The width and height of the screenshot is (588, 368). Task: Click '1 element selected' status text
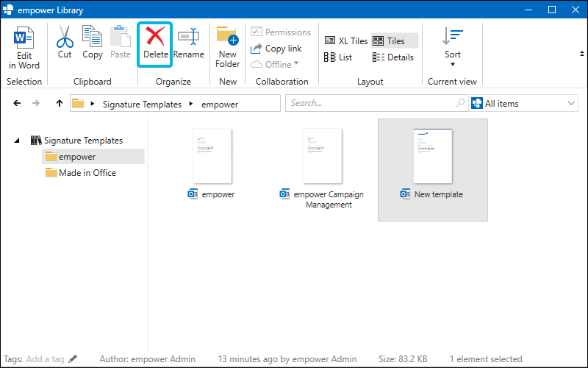pyautogui.click(x=486, y=359)
